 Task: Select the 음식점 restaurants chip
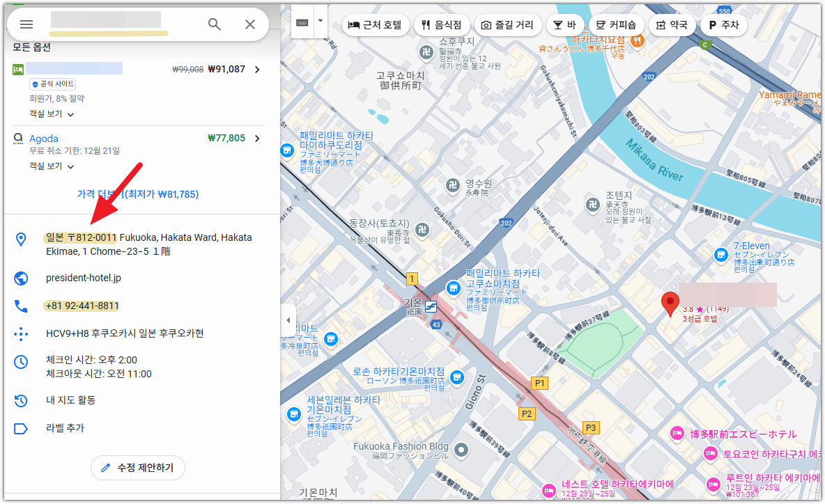pos(441,24)
